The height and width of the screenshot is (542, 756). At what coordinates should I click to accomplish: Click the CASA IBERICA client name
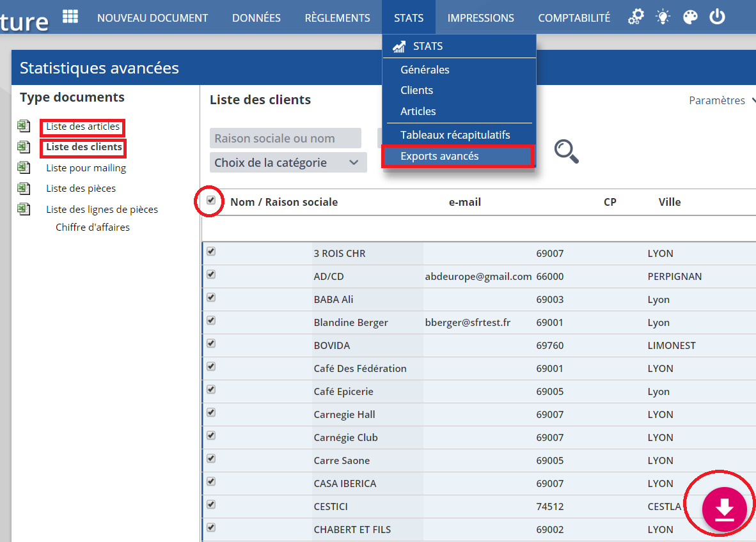[x=345, y=484]
